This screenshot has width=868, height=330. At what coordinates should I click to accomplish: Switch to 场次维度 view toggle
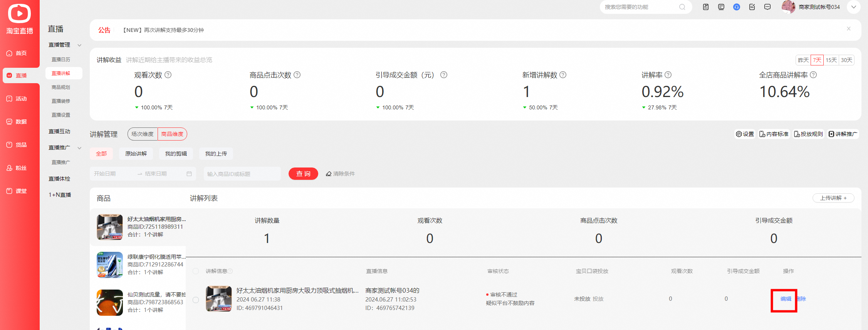click(x=143, y=134)
